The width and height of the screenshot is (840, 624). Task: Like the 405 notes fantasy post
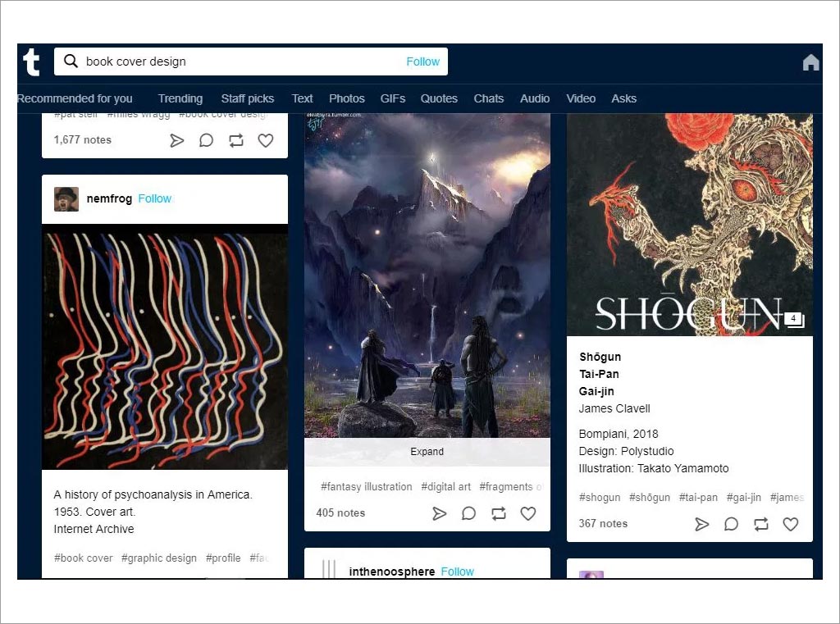click(528, 513)
